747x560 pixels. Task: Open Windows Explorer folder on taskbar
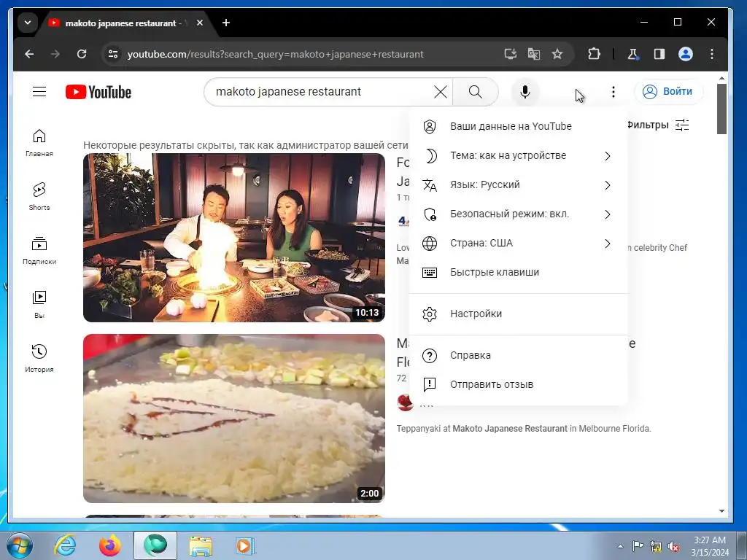(x=201, y=545)
